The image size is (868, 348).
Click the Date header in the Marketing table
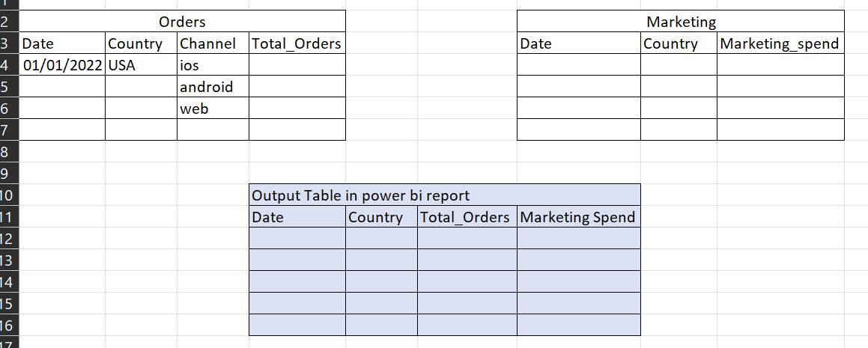click(x=579, y=43)
